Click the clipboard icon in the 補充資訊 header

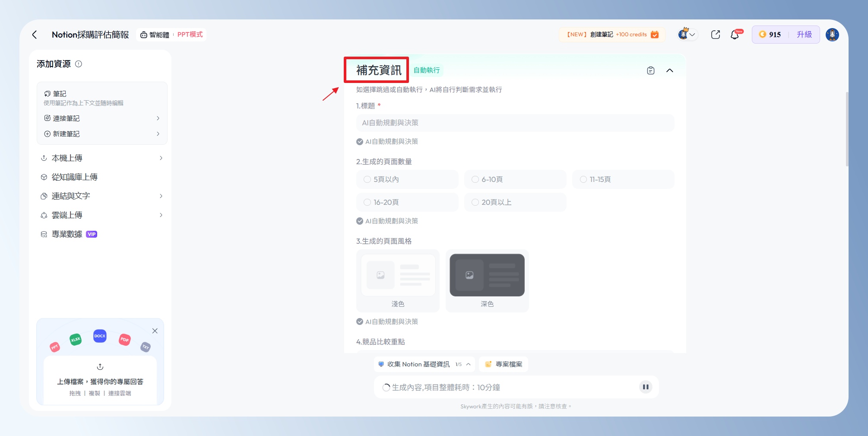click(650, 70)
